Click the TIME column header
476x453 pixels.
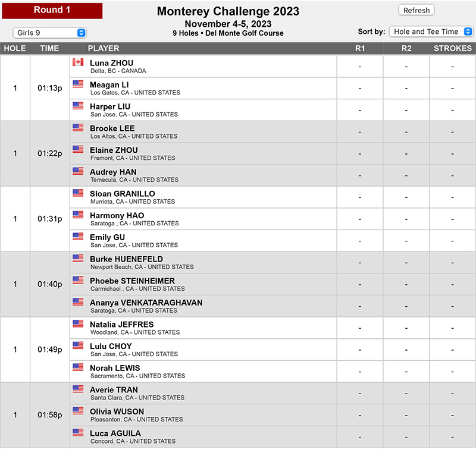pyautogui.click(x=49, y=49)
